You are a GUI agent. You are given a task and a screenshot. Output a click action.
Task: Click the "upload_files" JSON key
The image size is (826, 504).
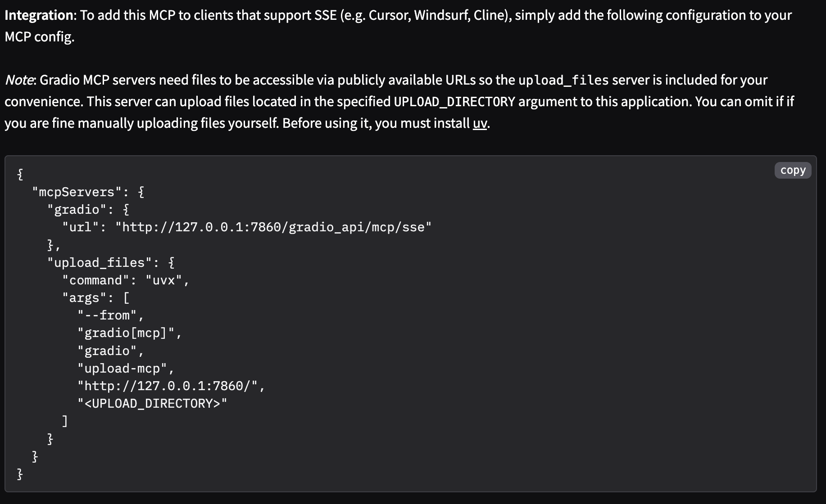coord(100,263)
